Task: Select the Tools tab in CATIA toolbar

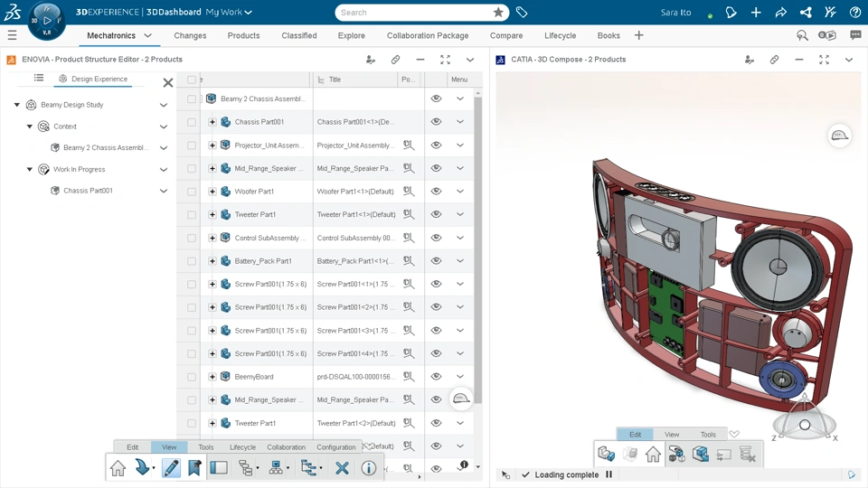Action: point(708,435)
